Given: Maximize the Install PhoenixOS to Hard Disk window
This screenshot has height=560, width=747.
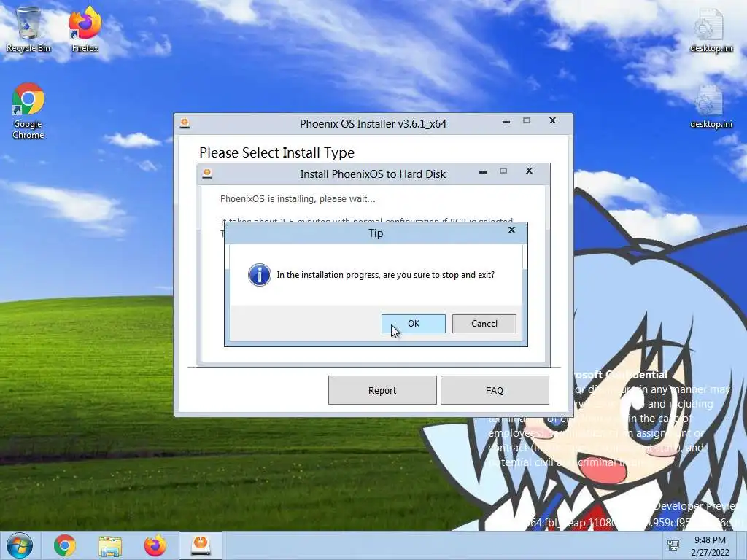Looking at the screenshot, I should tap(503, 171).
